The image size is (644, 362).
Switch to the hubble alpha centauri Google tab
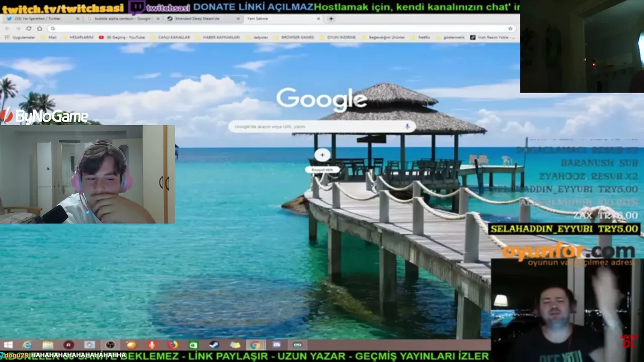click(122, 19)
